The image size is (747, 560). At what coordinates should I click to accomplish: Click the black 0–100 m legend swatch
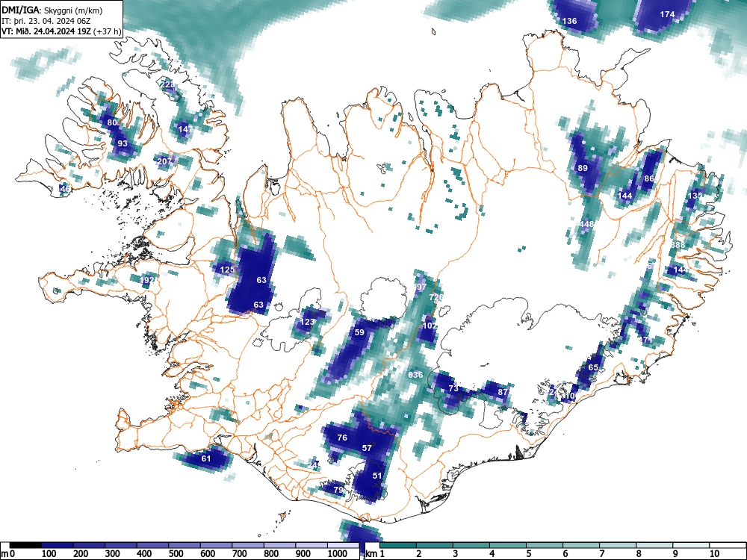[x=25, y=545]
